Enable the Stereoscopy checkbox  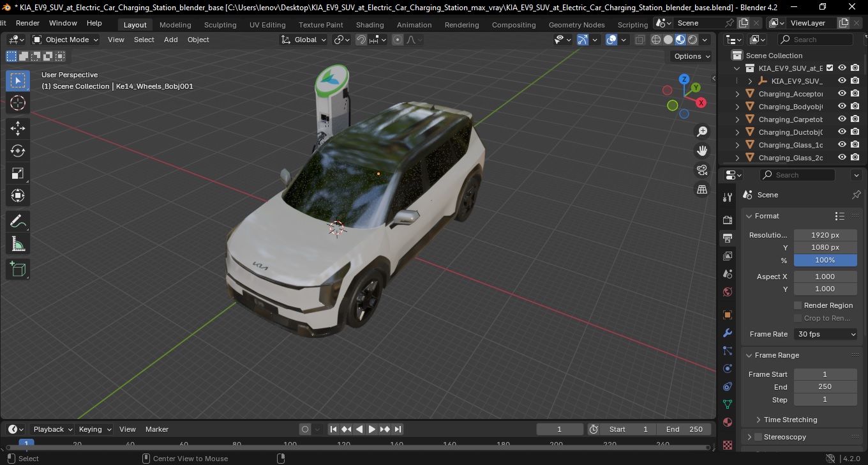[x=758, y=437]
